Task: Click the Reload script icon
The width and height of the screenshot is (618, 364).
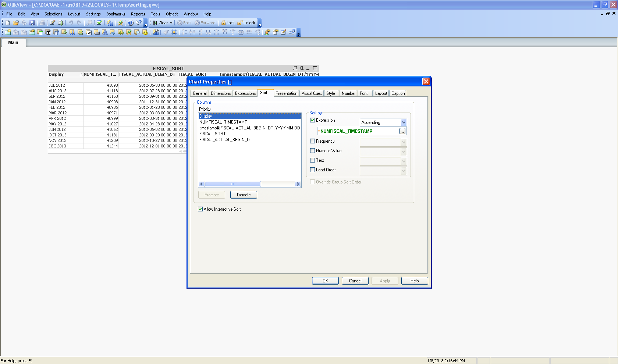Action: [x=61, y=23]
